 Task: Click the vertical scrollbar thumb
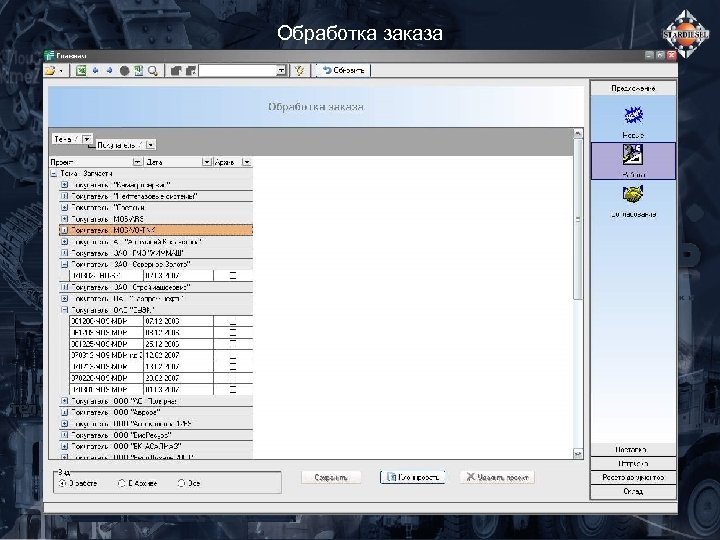(x=578, y=219)
